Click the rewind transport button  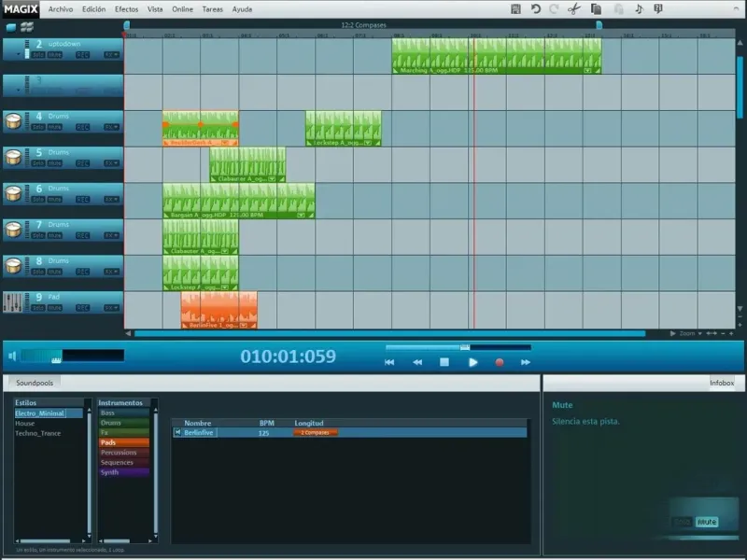click(x=417, y=362)
